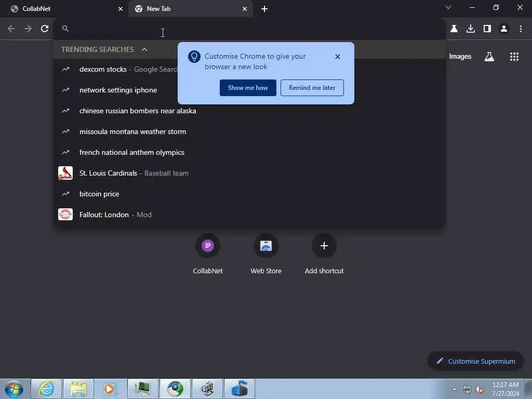Image resolution: width=532 pixels, height=399 pixels.
Task: Close the CollabNet tab
Action: (121, 9)
